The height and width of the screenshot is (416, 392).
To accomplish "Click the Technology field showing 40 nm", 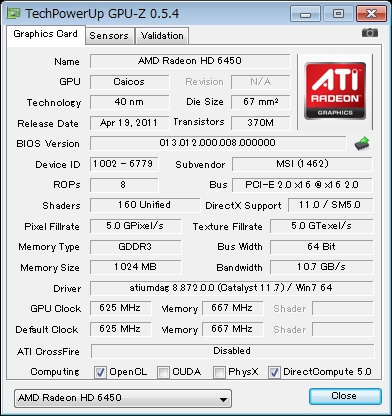I will click(x=129, y=102).
